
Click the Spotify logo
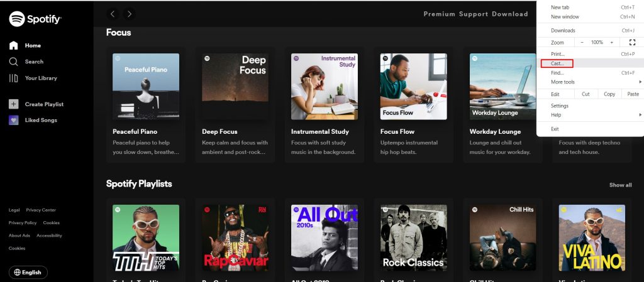point(35,19)
